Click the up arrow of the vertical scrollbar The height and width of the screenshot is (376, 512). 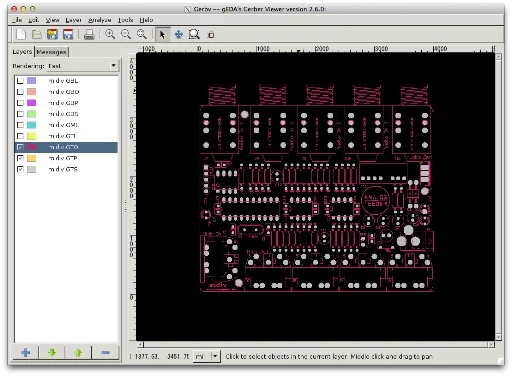tap(499, 57)
